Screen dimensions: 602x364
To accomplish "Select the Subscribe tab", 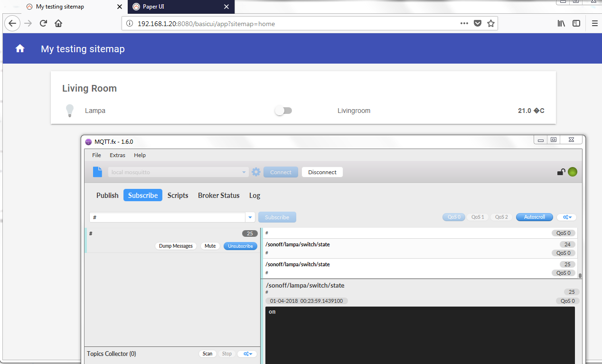I will pos(143,196).
